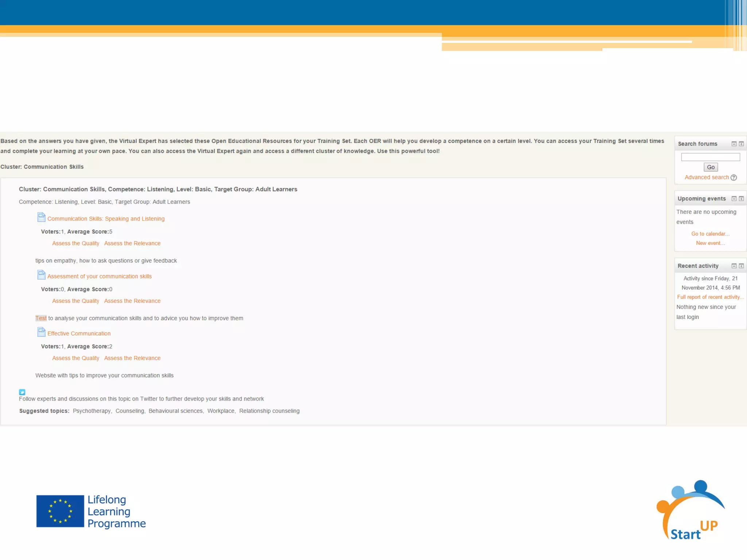Collapse the Upcoming events block

(x=734, y=199)
